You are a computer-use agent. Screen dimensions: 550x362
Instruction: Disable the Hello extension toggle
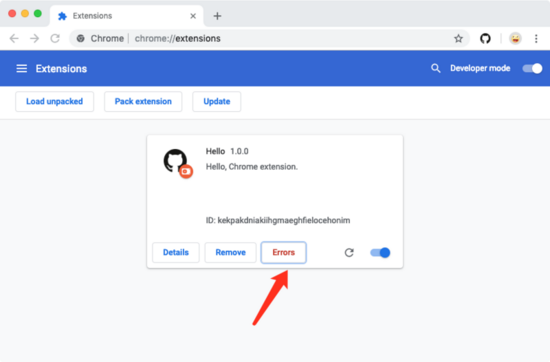click(380, 253)
